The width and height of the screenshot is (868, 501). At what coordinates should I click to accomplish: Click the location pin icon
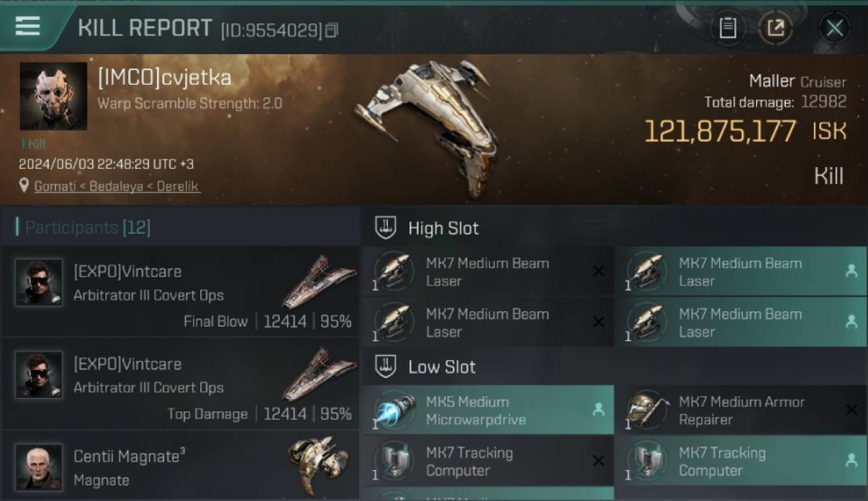coord(24,186)
